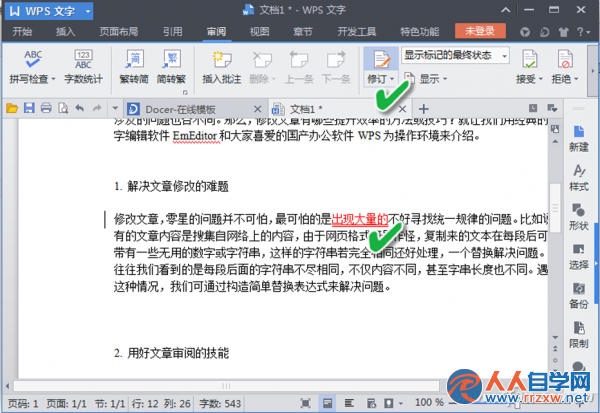
Task: Click the 字数: 543 status entry
Action: [220, 403]
